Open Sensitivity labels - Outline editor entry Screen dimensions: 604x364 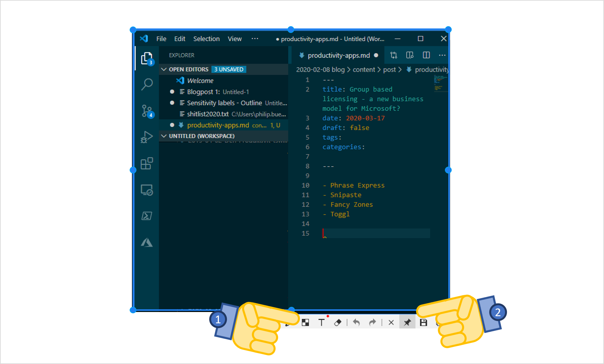tap(223, 103)
